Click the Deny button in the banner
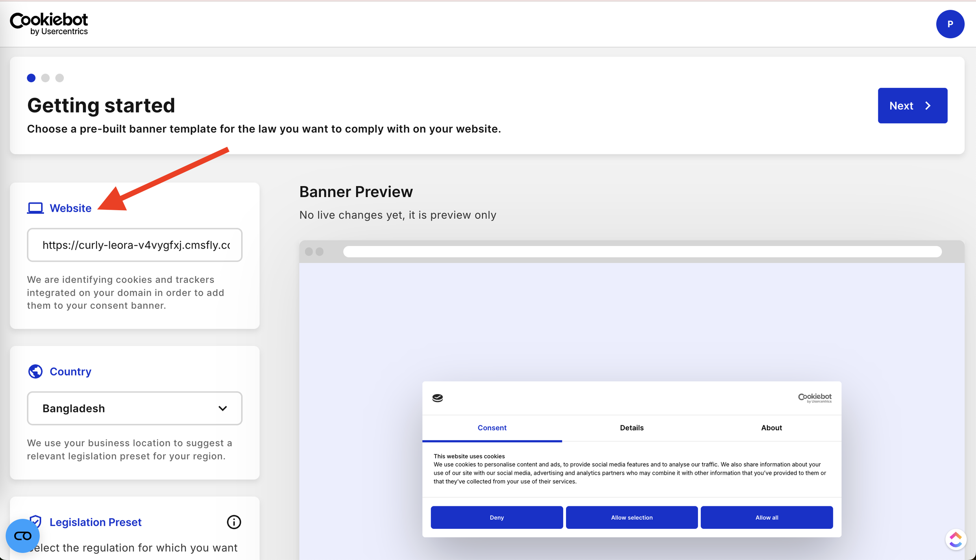This screenshot has width=976, height=560. (497, 517)
